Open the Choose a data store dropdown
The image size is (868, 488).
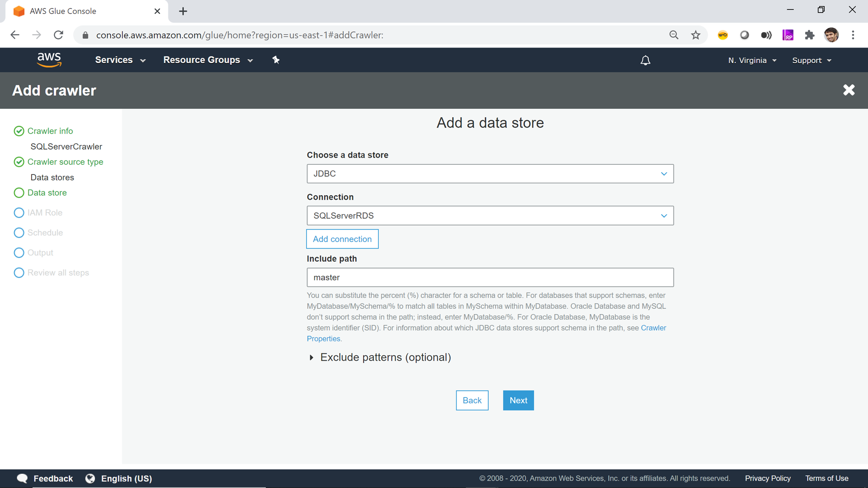coord(490,174)
